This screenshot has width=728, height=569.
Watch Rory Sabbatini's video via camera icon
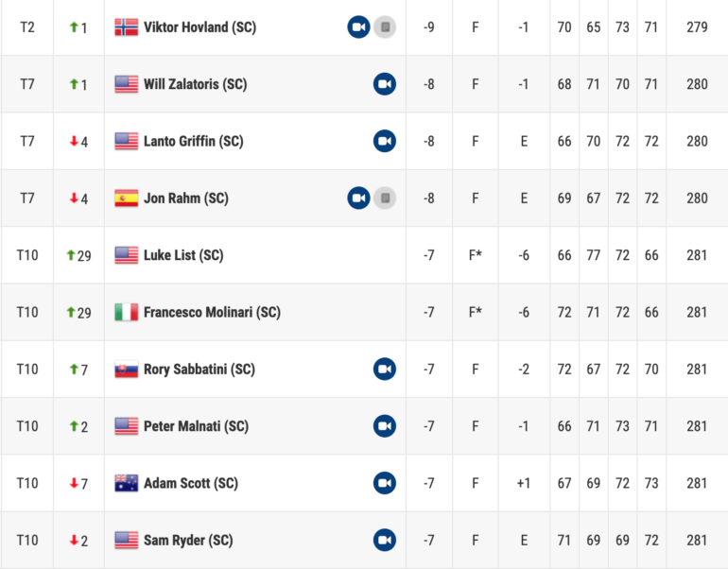[384, 369]
